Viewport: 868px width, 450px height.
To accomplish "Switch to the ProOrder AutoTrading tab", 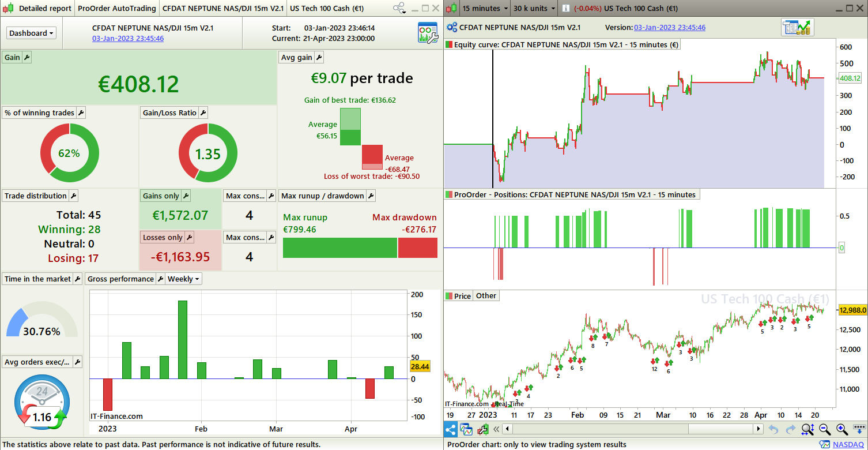I will coord(116,8).
